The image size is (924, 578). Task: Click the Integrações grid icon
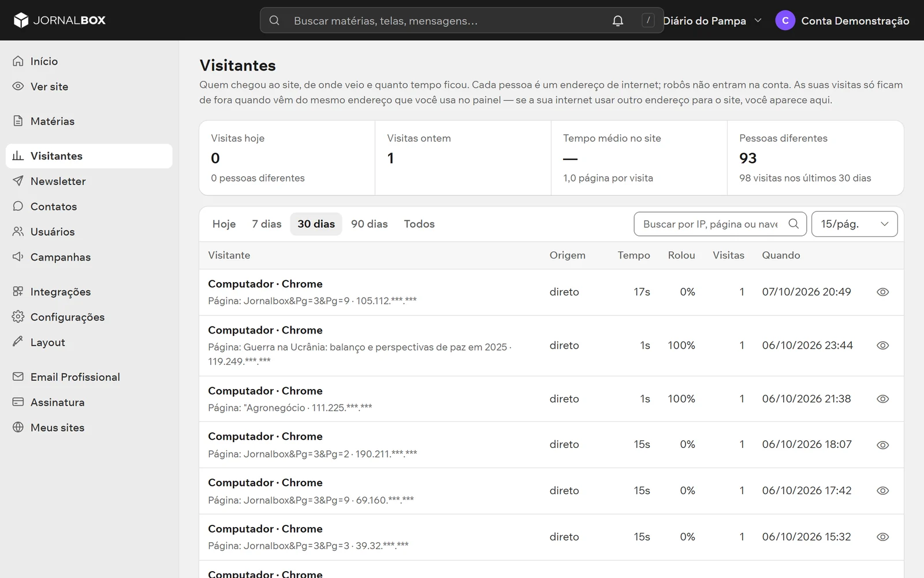[x=18, y=292]
